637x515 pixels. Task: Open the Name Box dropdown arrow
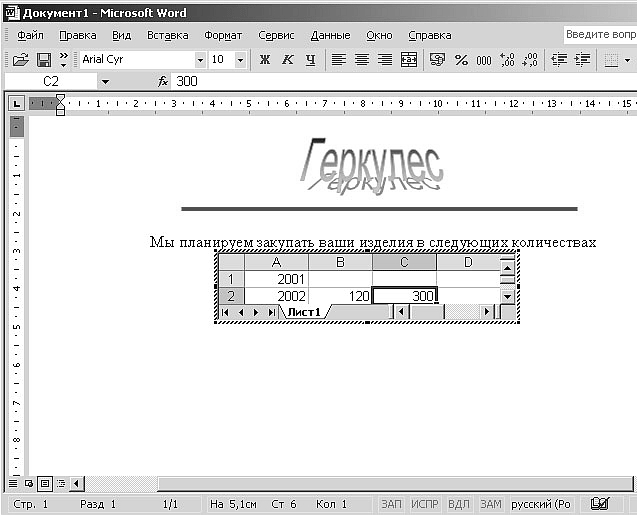point(106,82)
